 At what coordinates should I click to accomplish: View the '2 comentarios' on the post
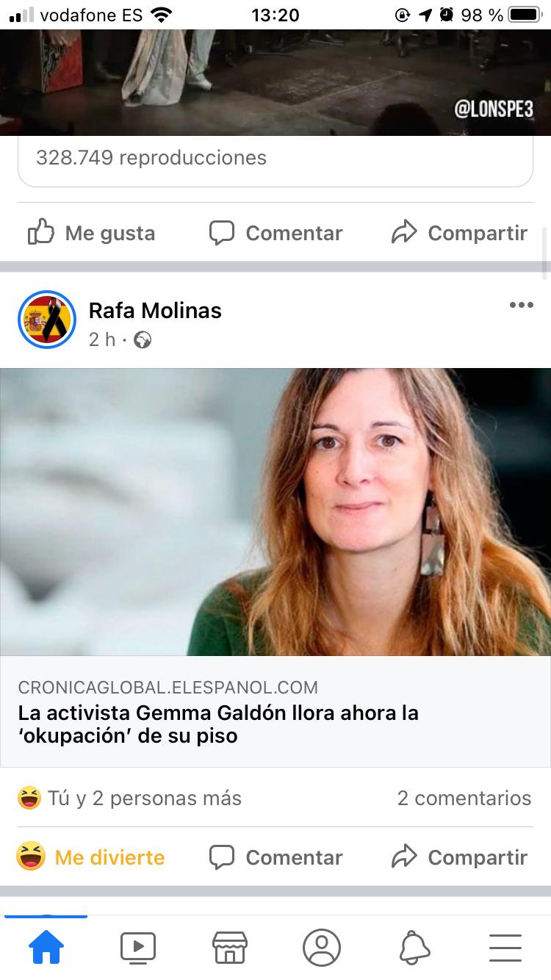click(x=464, y=799)
